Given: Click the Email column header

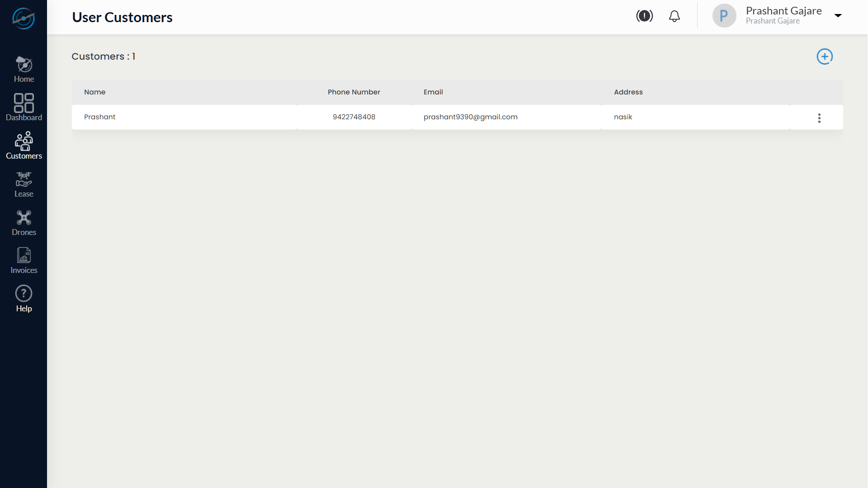Looking at the screenshot, I should click(x=433, y=92).
